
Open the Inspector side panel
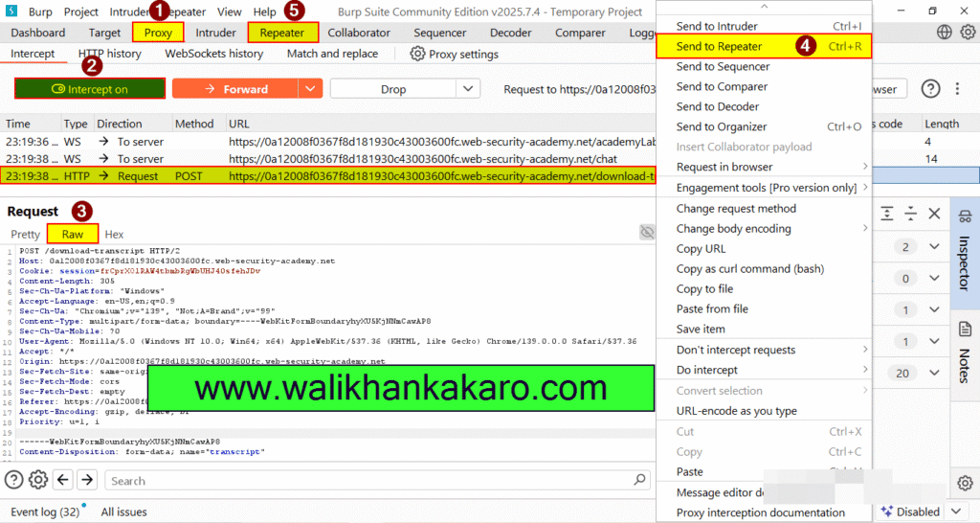pyautogui.click(x=965, y=252)
